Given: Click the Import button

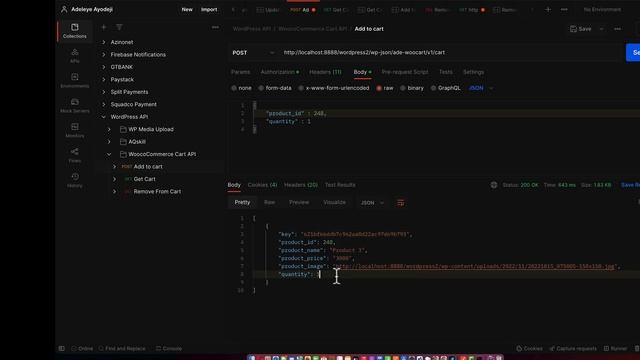Looking at the screenshot, I should 209,9.
